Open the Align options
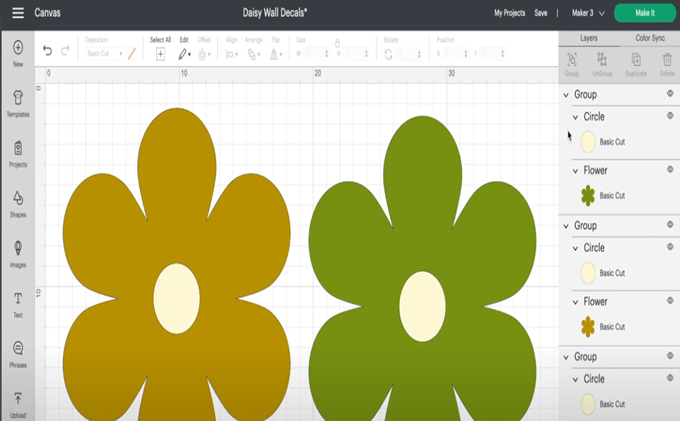Image resolution: width=680 pixels, height=421 pixels. (x=231, y=54)
